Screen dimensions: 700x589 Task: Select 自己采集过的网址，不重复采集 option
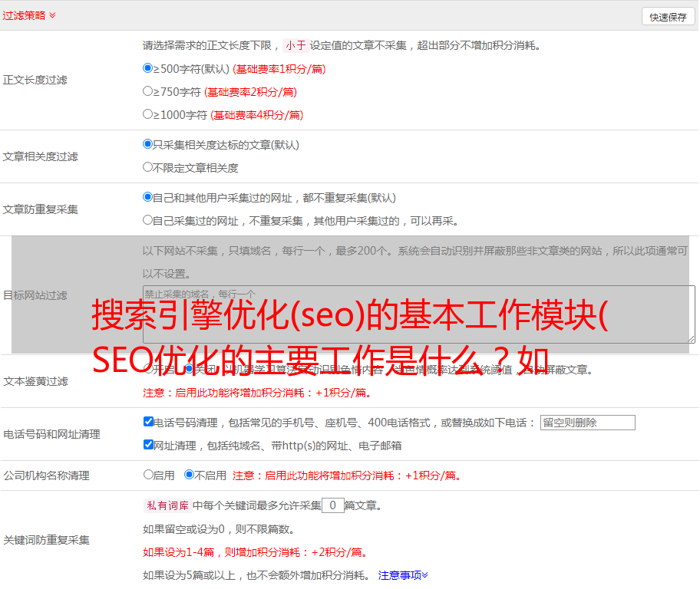148,220
